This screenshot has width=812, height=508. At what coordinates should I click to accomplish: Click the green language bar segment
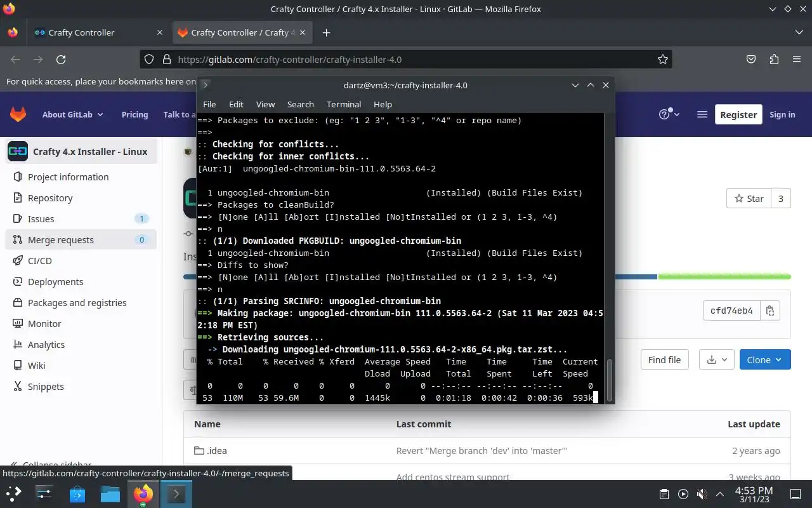pos(724,277)
